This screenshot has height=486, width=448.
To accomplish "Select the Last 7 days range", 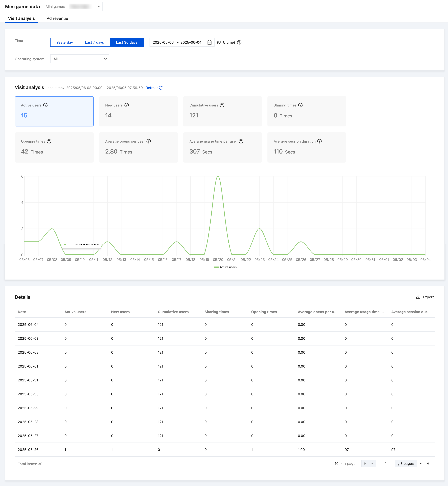I will click(94, 42).
